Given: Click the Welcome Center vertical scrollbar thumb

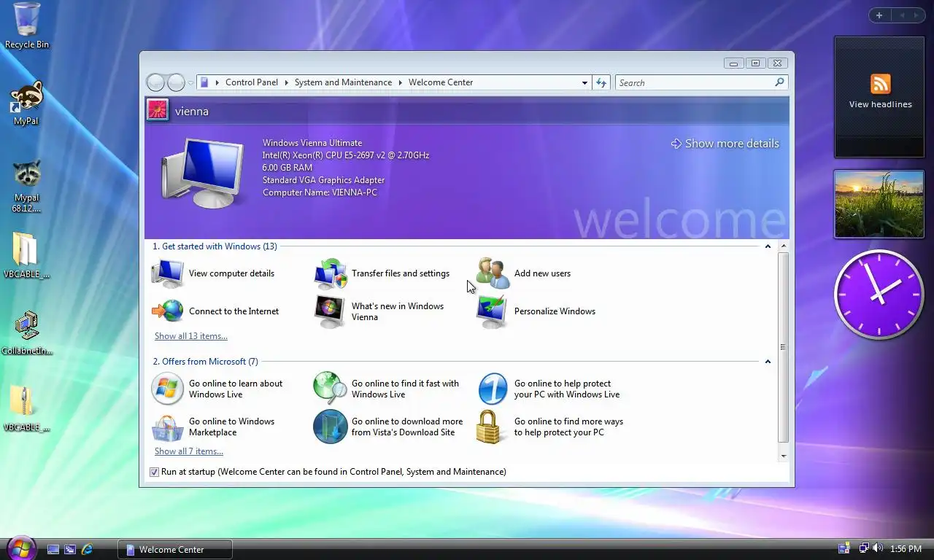Looking at the screenshot, I should 783,348.
